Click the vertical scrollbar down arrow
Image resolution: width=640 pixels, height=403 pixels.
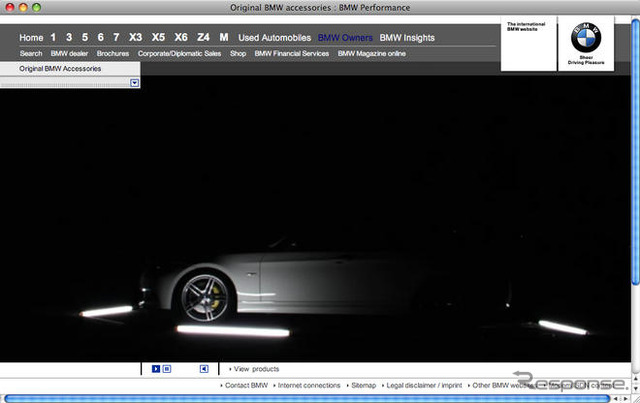point(636,389)
